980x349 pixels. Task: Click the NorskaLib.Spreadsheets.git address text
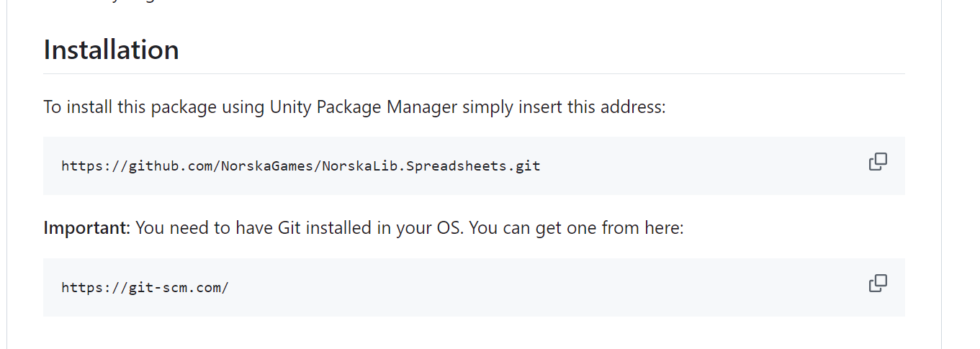point(300,166)
